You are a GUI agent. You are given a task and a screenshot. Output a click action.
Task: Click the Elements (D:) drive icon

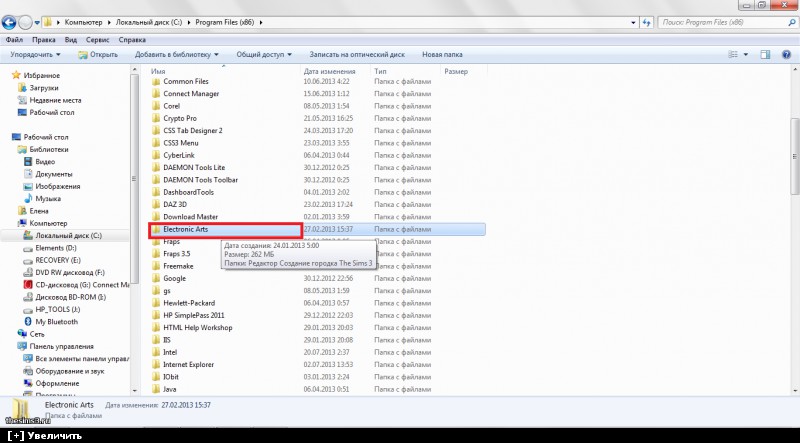(29, 248)
